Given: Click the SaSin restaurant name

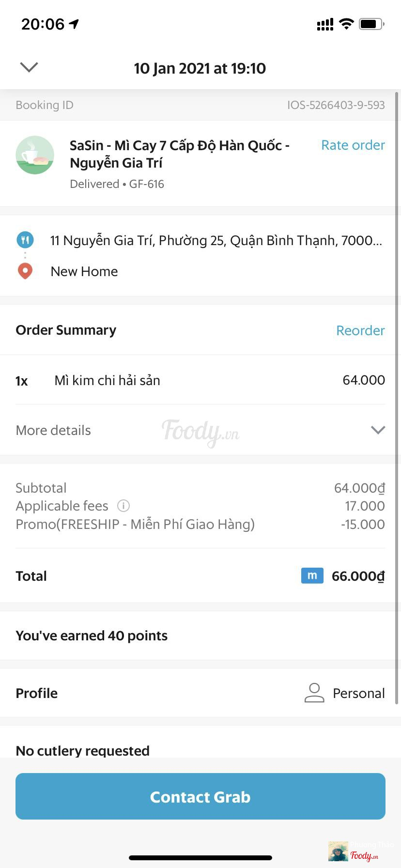Looking at the screenshot, I should point(179,154).
